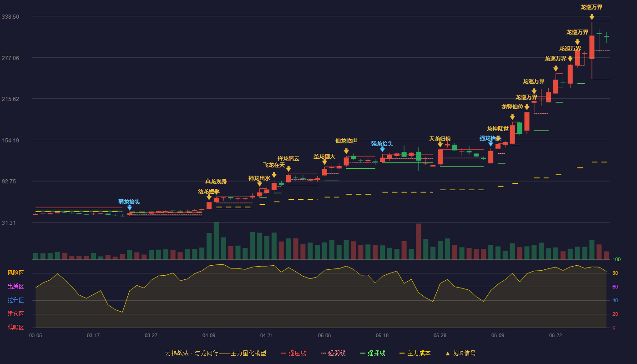The image size is (637, 364).
Task: Click the 20 indicator scale label
Action: point(615,314)
